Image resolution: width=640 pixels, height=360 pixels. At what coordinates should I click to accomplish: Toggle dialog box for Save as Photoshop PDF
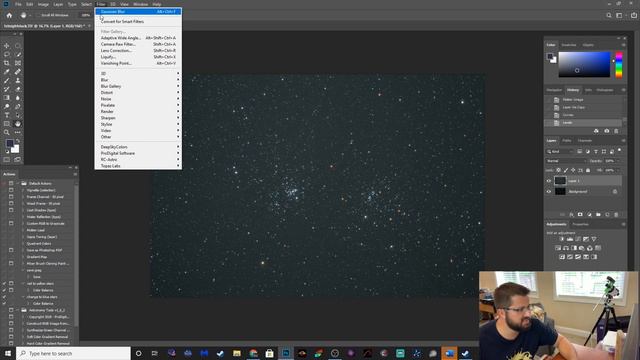click(x=11, y=250)
